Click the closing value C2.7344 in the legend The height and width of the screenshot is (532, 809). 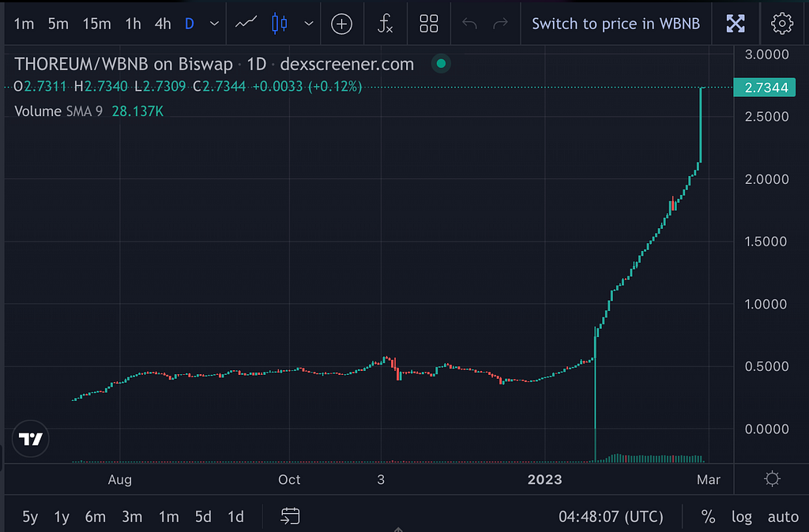tap(220, 86)
